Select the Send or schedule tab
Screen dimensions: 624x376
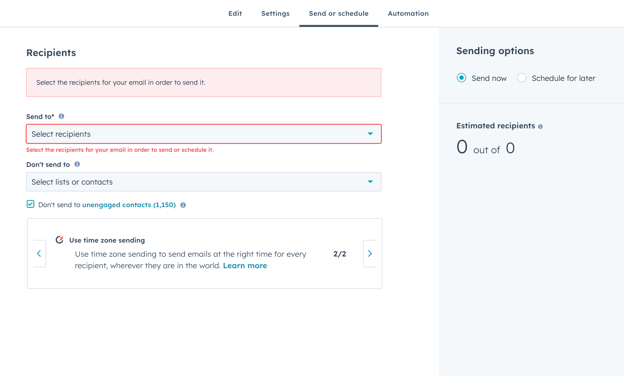coord(339,14)
